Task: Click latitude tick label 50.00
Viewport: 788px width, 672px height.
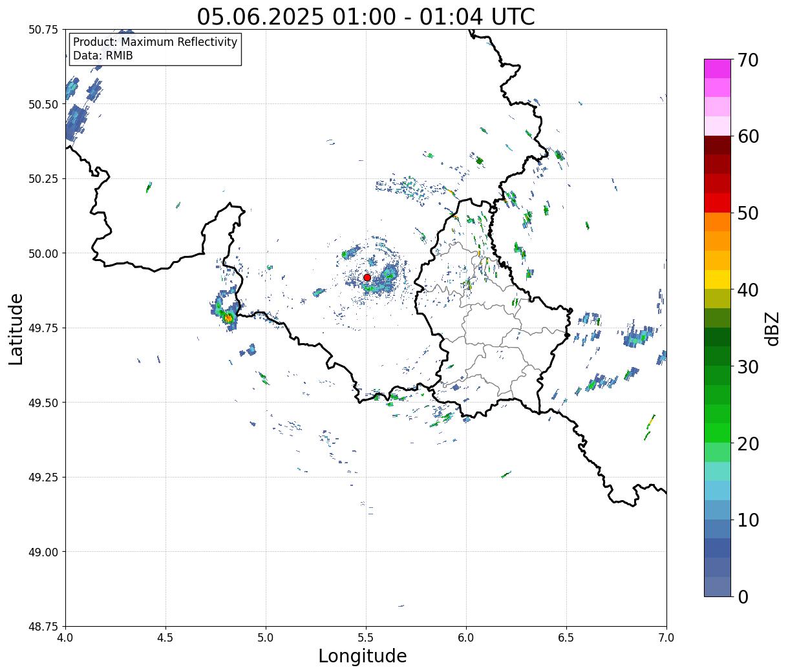Action: tap(43, 253)
